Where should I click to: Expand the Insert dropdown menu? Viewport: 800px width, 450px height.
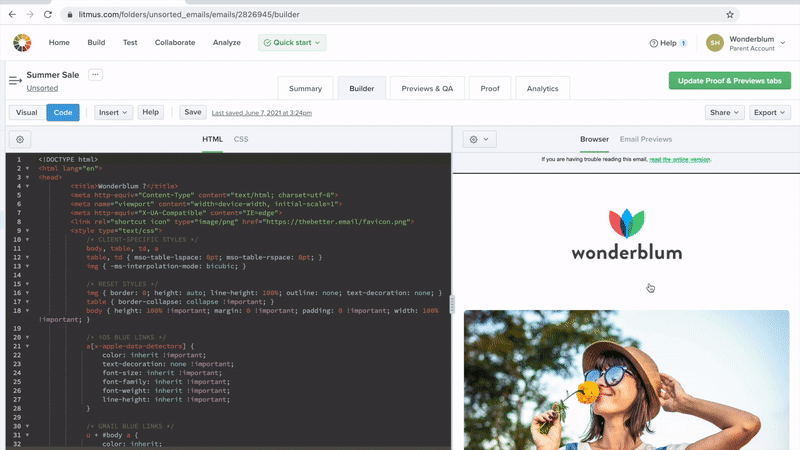click(x=113, y=113)
